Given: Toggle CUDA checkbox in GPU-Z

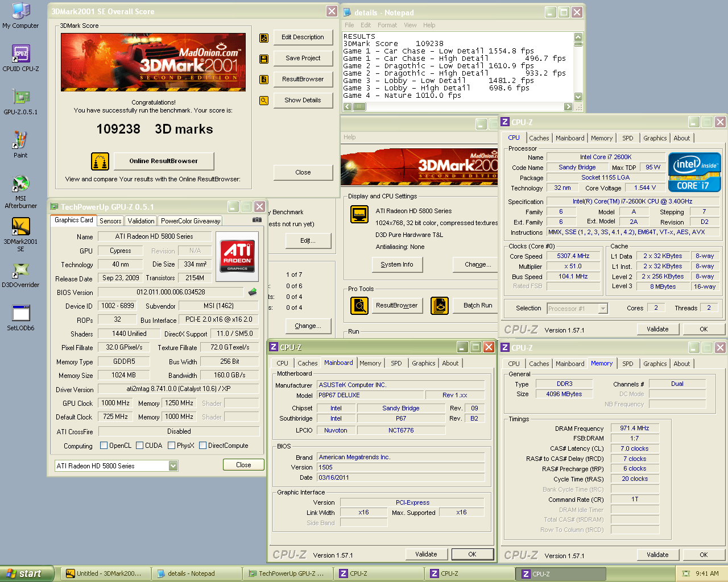Looking at the screenshot, I should pos(139,446).
